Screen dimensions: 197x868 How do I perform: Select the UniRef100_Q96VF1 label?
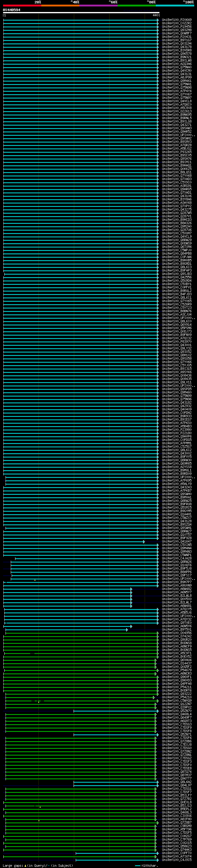[176, 677]
